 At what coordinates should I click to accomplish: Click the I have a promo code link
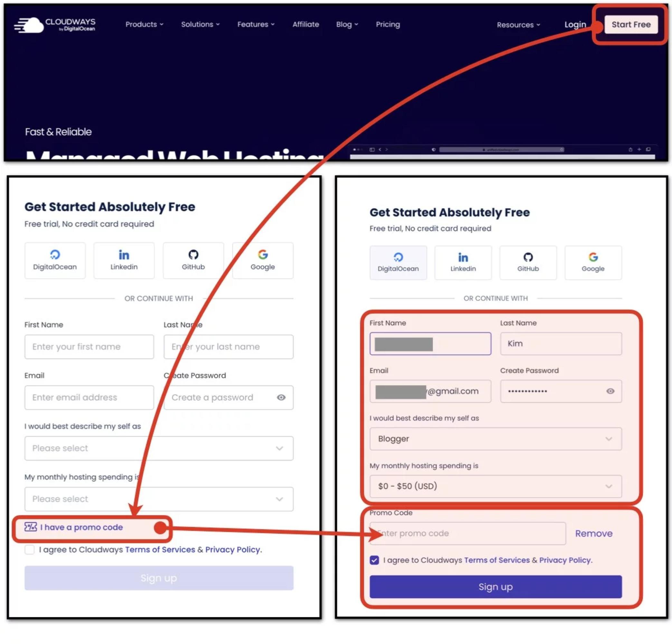(x=81, y=527)
